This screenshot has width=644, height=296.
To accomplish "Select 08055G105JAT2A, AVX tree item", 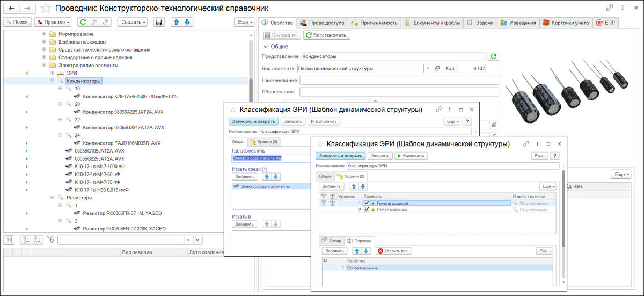I will point(99,151).
